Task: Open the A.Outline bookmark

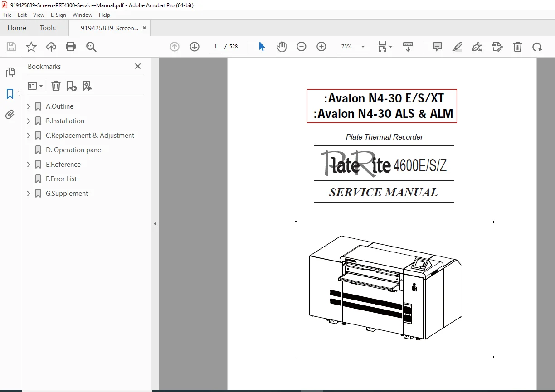Action: tap(59, 106)
